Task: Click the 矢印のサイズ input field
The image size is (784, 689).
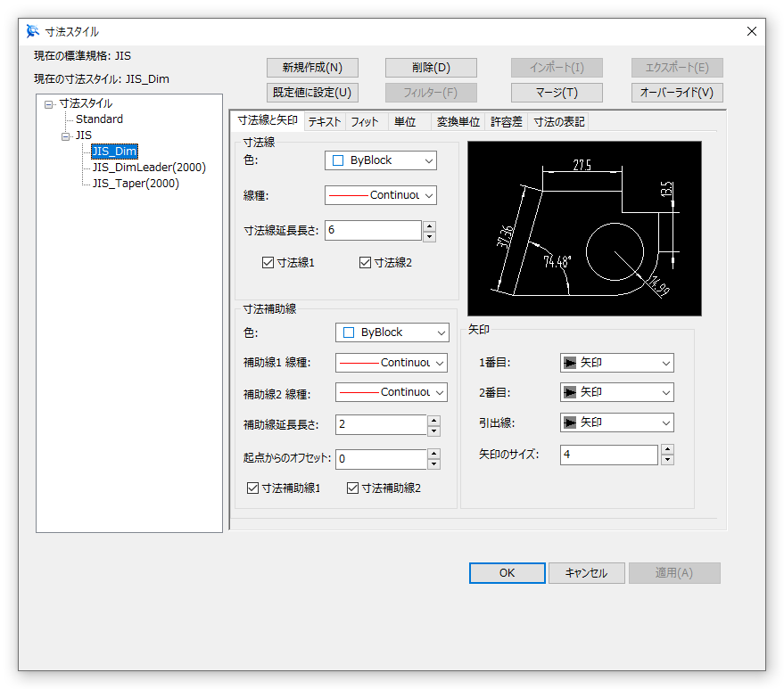Action: pyautogui.click(x=609, y=455)
